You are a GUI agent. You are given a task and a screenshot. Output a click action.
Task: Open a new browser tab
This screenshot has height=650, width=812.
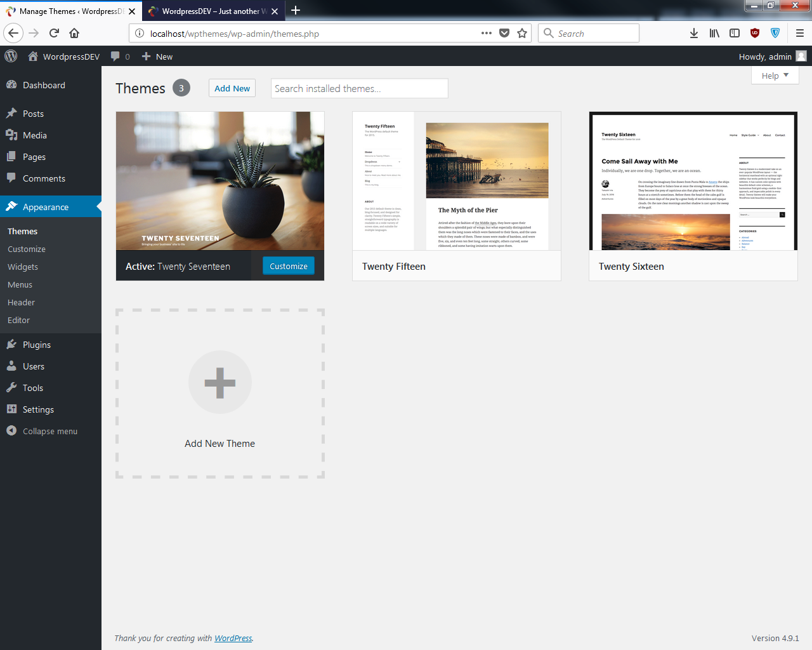(x=296, y=10)
